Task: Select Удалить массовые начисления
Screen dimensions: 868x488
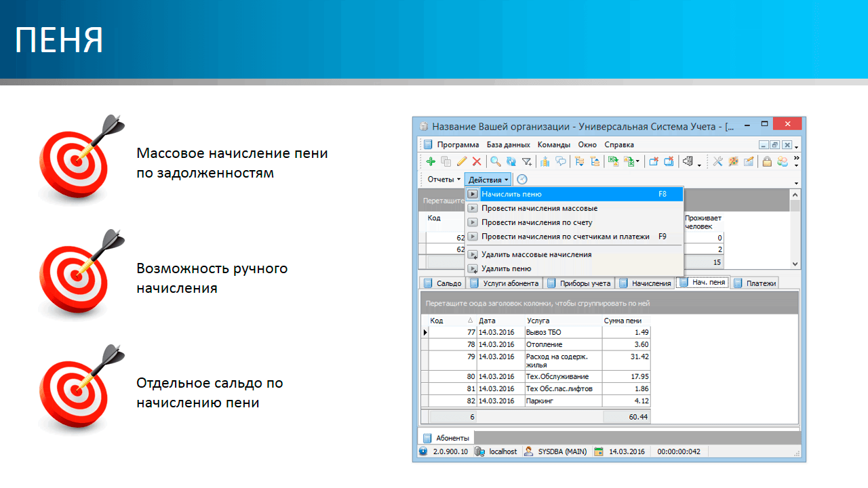Action: 574,254
